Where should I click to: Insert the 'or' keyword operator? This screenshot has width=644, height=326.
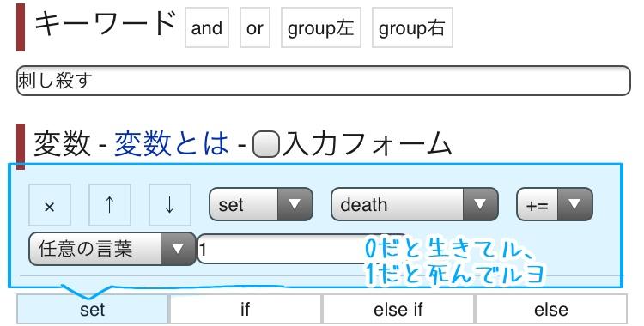255,27
